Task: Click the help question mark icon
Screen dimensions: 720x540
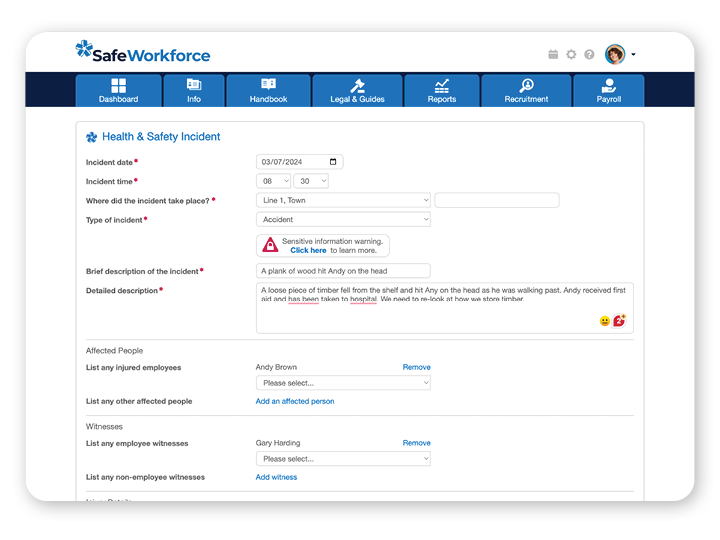Action: (589, 55)
